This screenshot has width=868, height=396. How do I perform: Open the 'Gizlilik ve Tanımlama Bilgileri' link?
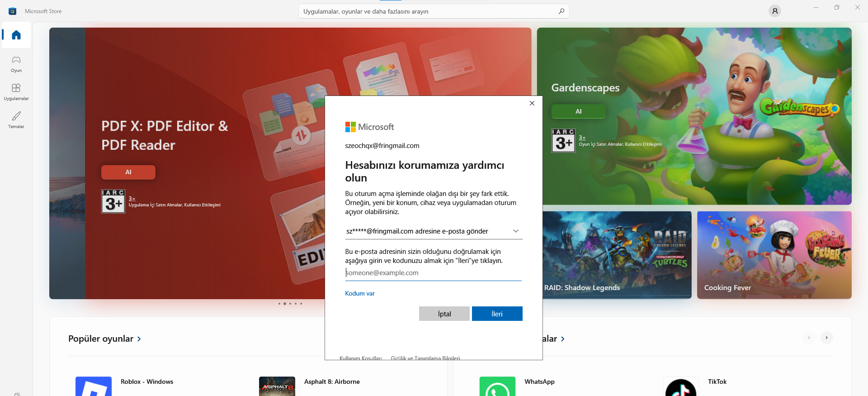coord(425,358)
